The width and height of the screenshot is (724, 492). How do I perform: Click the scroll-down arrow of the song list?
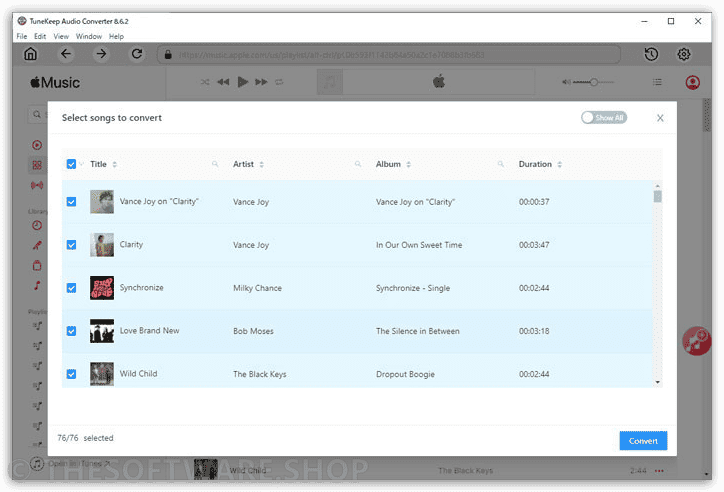pos(657,382)
